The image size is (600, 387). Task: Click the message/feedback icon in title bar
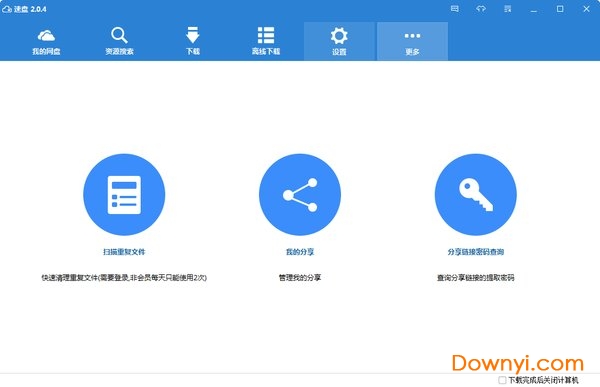[x=455, y=8]
